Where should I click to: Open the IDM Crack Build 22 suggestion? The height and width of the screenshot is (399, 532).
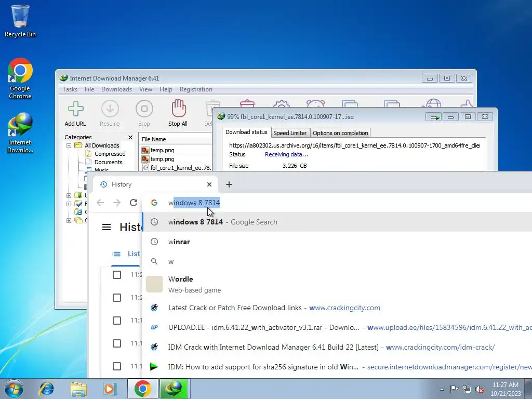[337, 347]
